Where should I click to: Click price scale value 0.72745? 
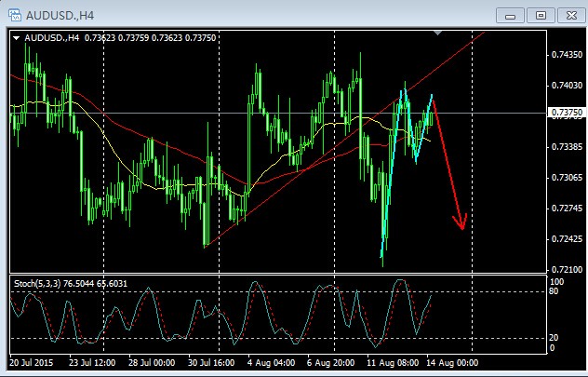[x=567, y=209]
